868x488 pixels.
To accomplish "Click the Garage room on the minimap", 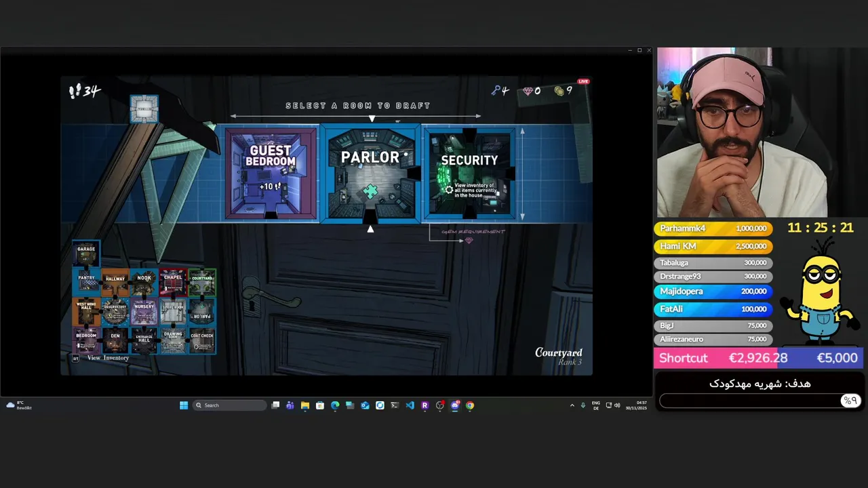I will pos(86,254).
